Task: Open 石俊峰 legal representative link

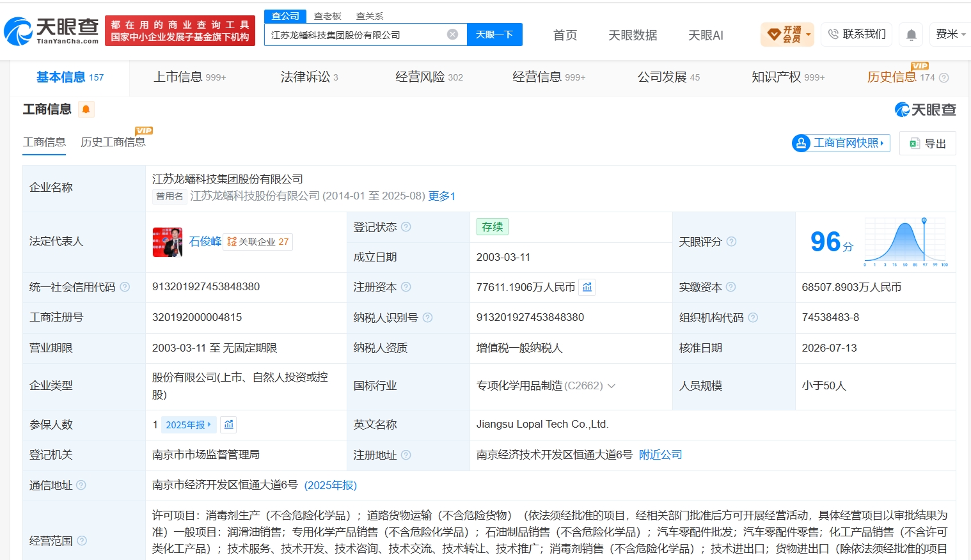Action: pyautogui.click(x=205, y=242)
